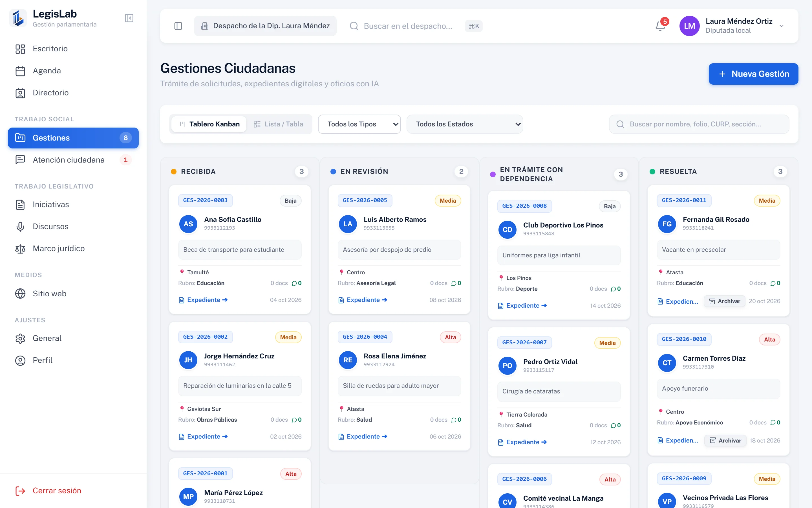
Task: Click the PO avatar of Pedro Ortiz Vidal
Action: click(x=507, y=366)
